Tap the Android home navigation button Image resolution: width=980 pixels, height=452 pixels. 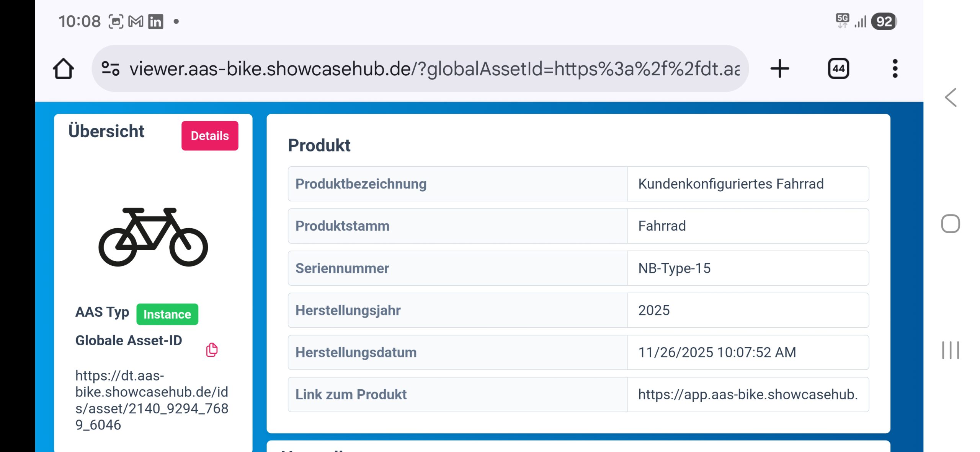[951, 224]
